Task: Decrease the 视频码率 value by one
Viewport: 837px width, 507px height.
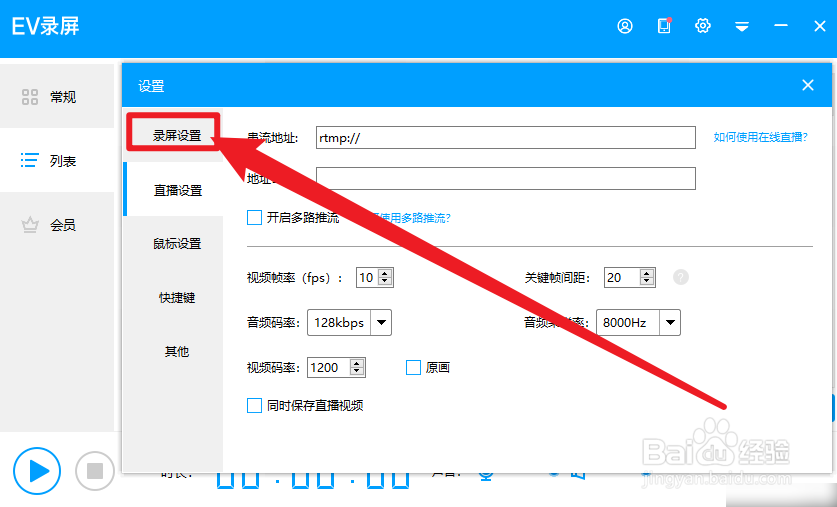Action: (x=357, y=371)
